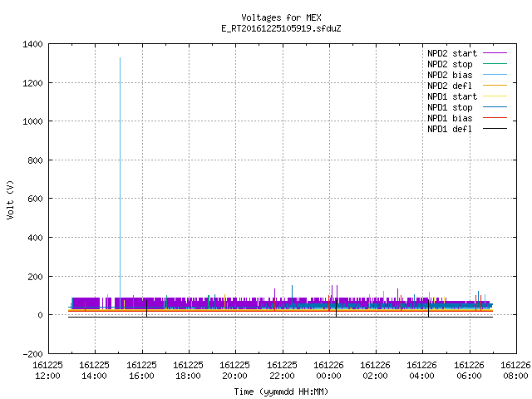The image size is (532, 399).
Task: Click the '161226 04:00' x-axis tick label
Action: 421,371
